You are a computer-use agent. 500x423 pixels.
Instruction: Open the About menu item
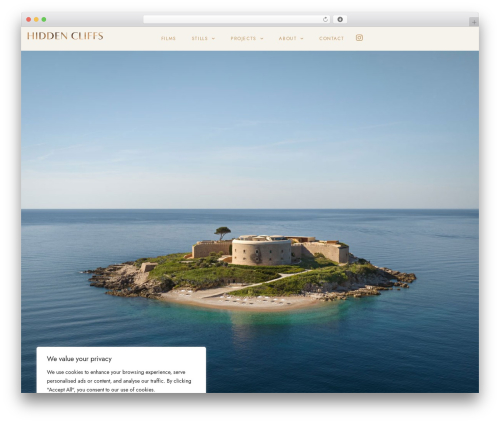(288, 38)
